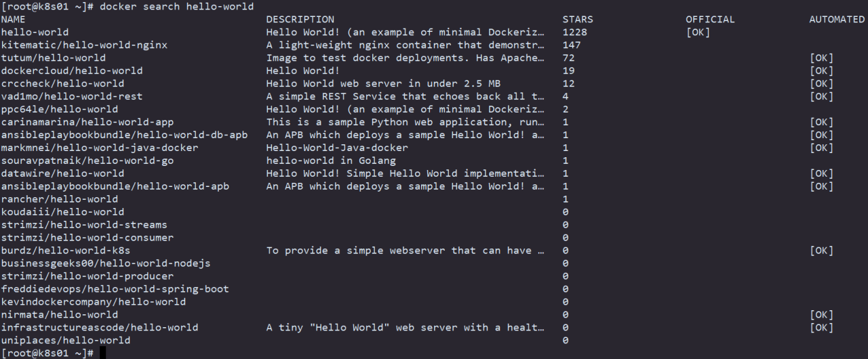Click the [OK] automated marker for nirmata/hello-world
868x359 pixels.
click(x=821, y=315)
